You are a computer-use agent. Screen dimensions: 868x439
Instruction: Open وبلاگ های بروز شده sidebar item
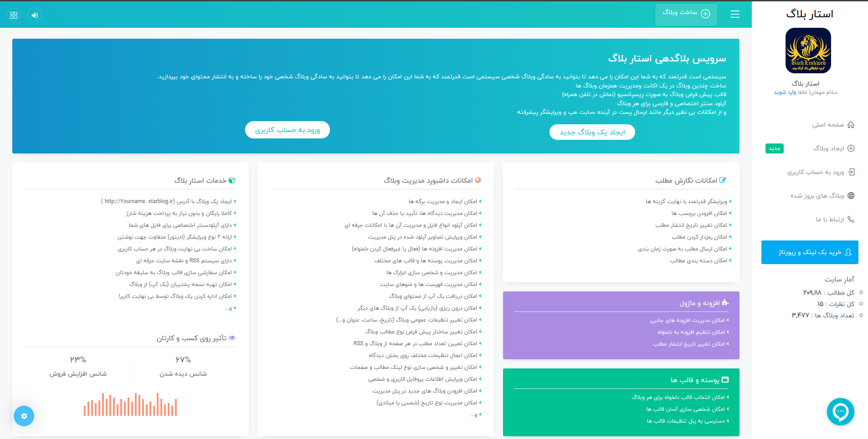pos(817,196)
